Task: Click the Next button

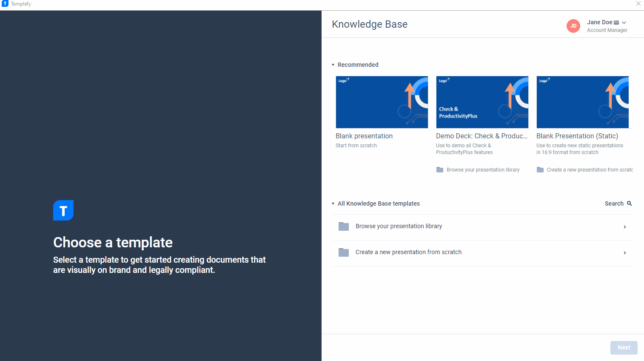Action: pos(624,348)
